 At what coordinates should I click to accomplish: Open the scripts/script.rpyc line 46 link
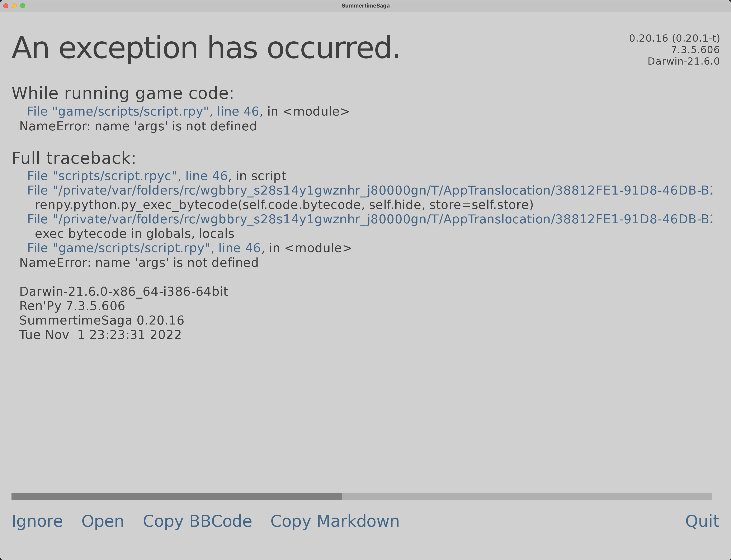point(127,176)
